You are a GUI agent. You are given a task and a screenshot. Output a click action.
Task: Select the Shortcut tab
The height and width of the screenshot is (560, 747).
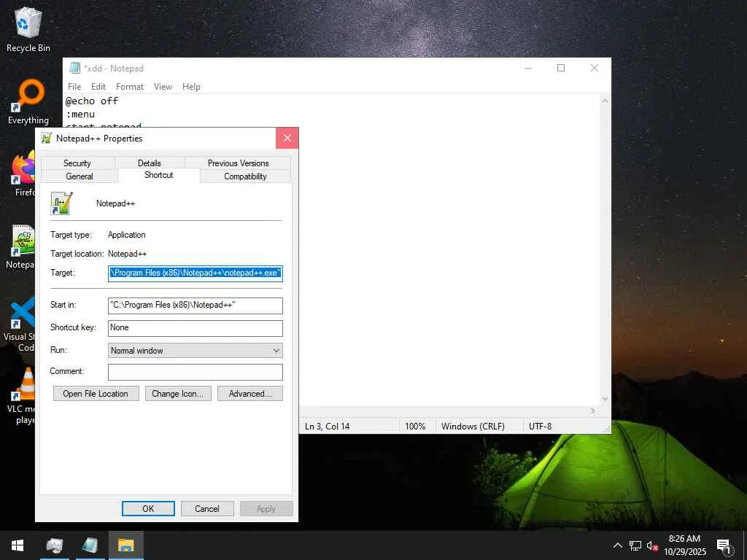(158, 175)
